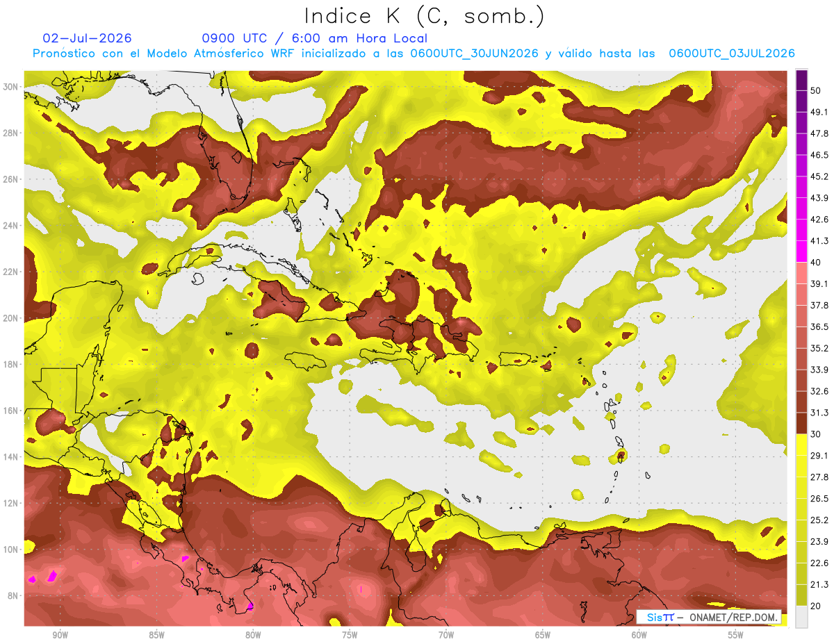834x644 pixels.
Task: Select the "0600UTC_03JUL2026" valid-until timestamp
Action: [x=731, y=53]
